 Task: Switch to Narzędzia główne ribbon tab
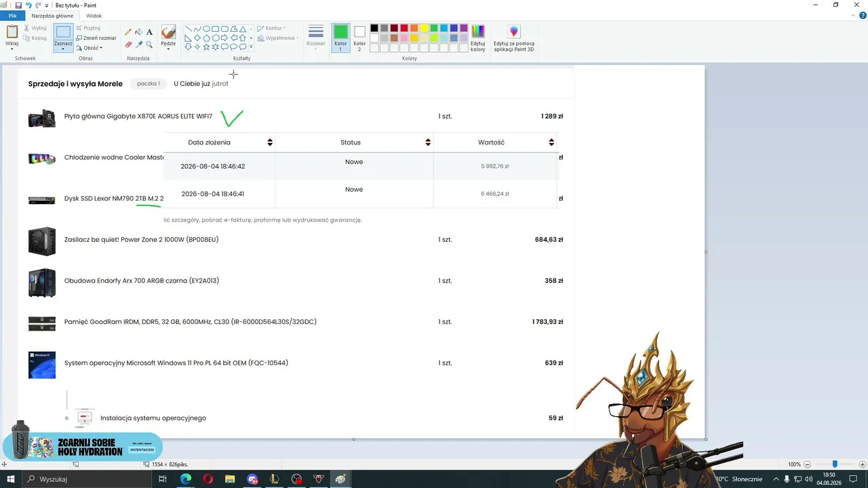(52, 16)
